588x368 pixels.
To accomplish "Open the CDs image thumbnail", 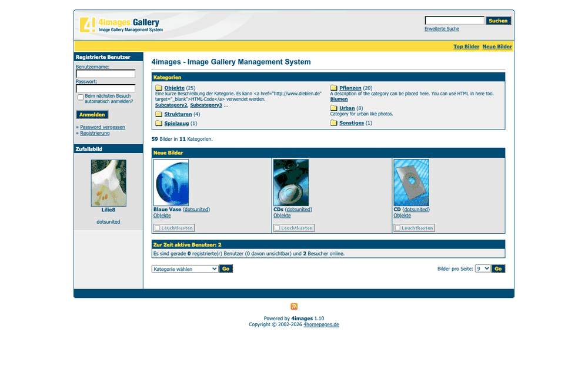I will point(291,183).
